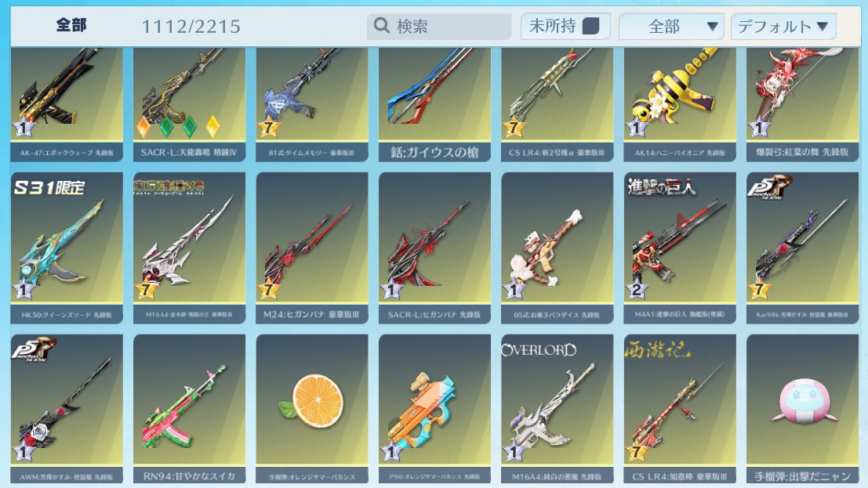Toggle the 未所持 checkbox
Screen dimensions: 868x488
tap(590, 26)
